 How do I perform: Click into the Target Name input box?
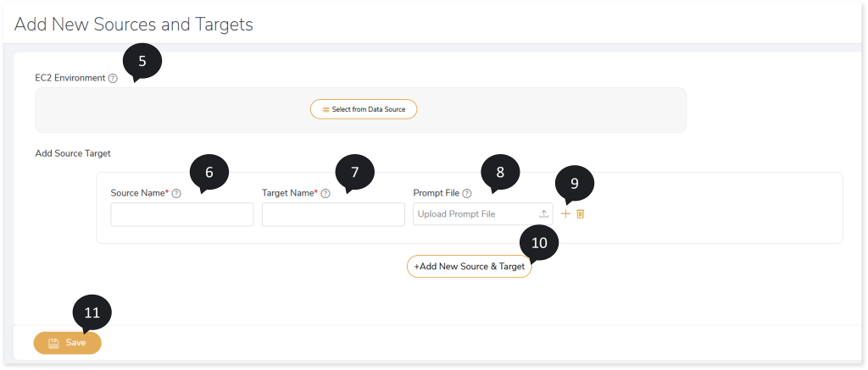[x=333, y=214]
